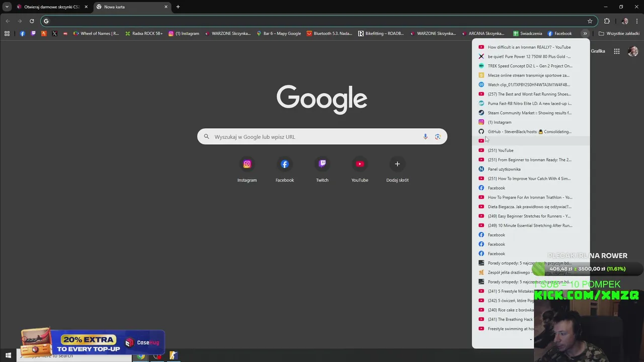
Task: Open 'How difficult is an Ironman REALLY?' bookmark
Action: pos(531,47)
